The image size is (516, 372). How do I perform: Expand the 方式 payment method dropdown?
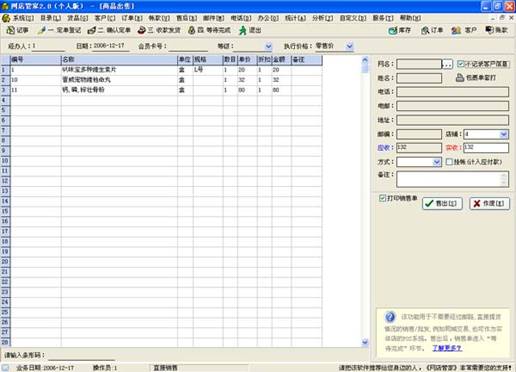(x=436, y=162)
